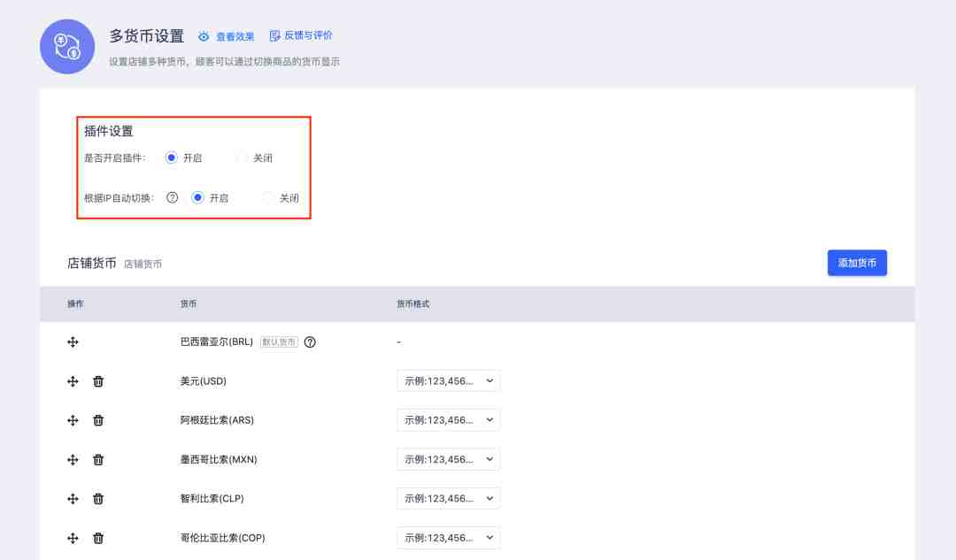Delete the 智利比索(CLP) currency row

(x=98, y=498)
